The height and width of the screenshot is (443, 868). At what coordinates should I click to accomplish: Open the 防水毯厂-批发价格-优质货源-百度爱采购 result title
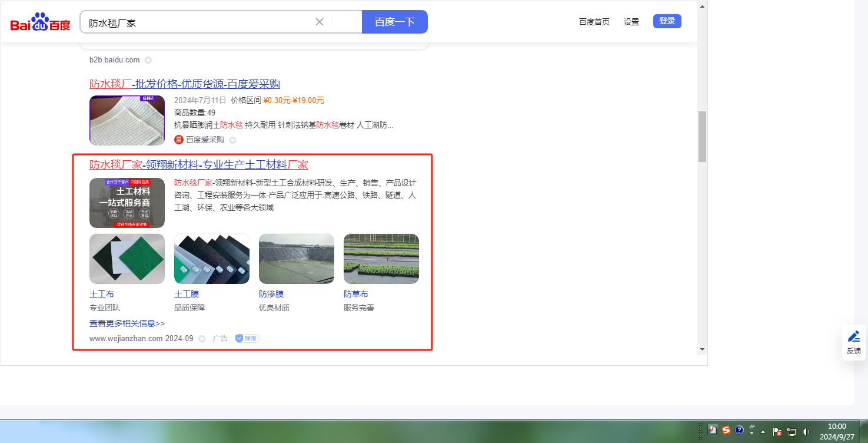point(185,84)
